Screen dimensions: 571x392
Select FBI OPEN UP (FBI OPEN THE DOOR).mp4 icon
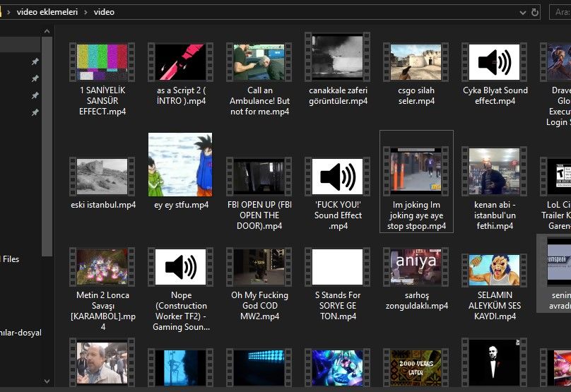pos(259,177)
